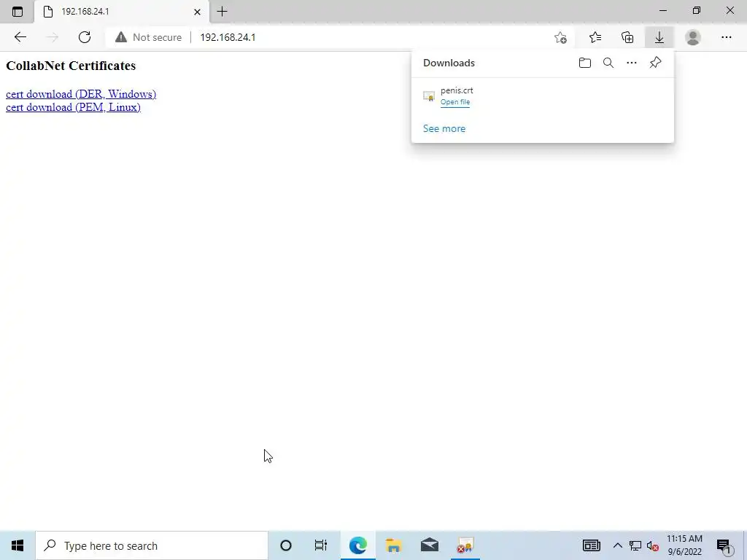Reload the current page
This screenshot has width=747, height=560.
[85, 37]
